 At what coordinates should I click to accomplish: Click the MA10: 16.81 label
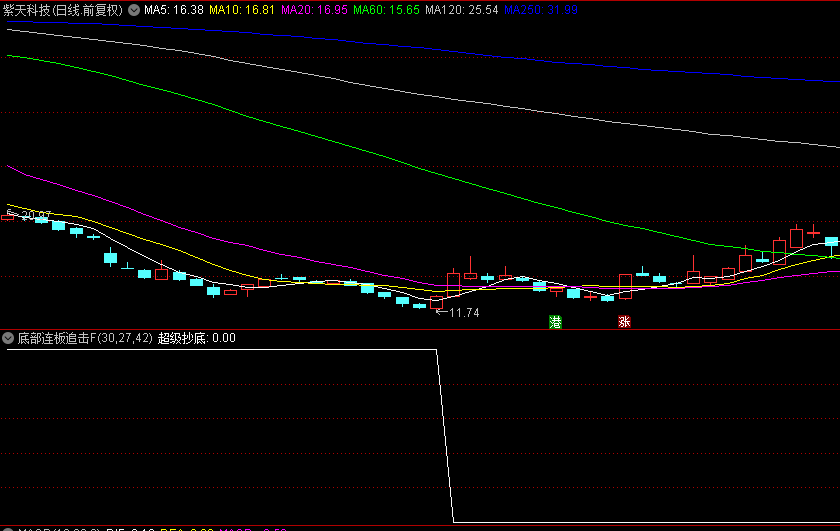pos(242,10)
